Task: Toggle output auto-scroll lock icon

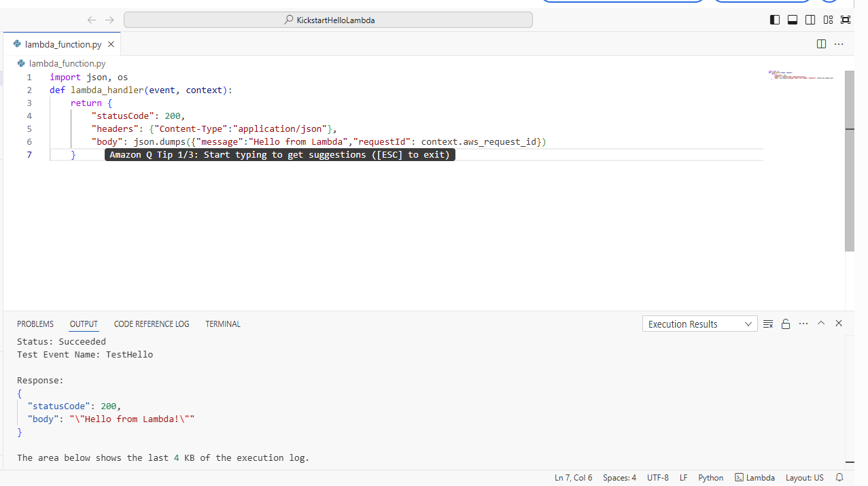Action: coord(786,324)
